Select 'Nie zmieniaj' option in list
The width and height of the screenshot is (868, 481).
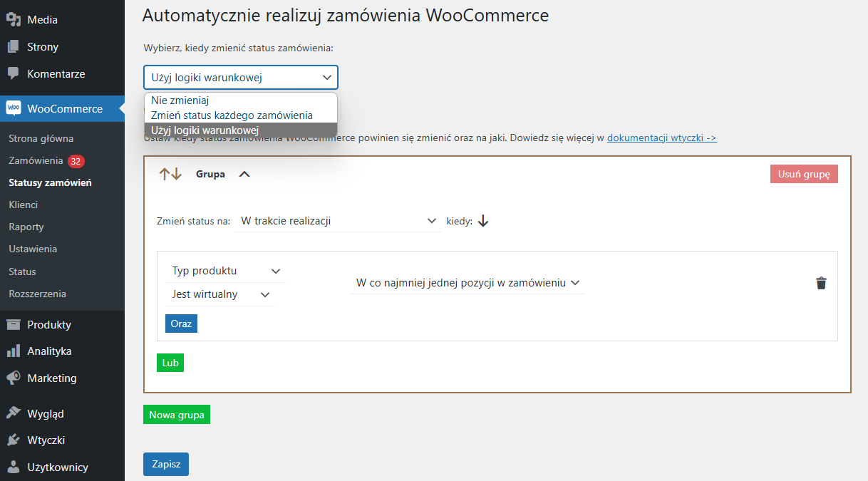click(180, 100)
